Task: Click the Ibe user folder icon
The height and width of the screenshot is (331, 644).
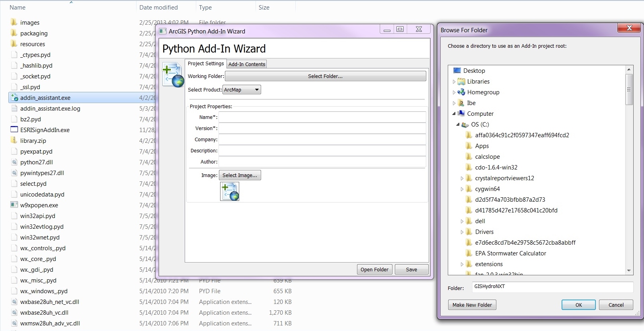Action: [x=461, y=103]
